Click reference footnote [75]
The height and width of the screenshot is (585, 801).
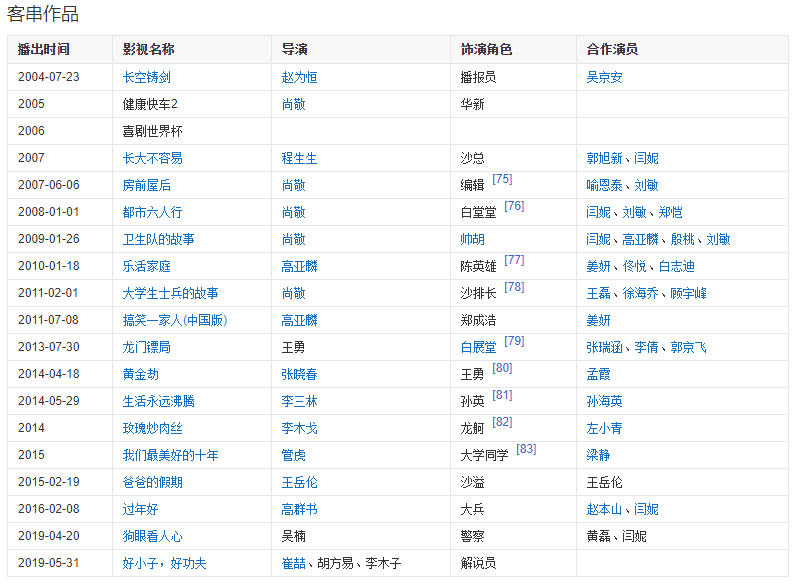click(502, 179)
